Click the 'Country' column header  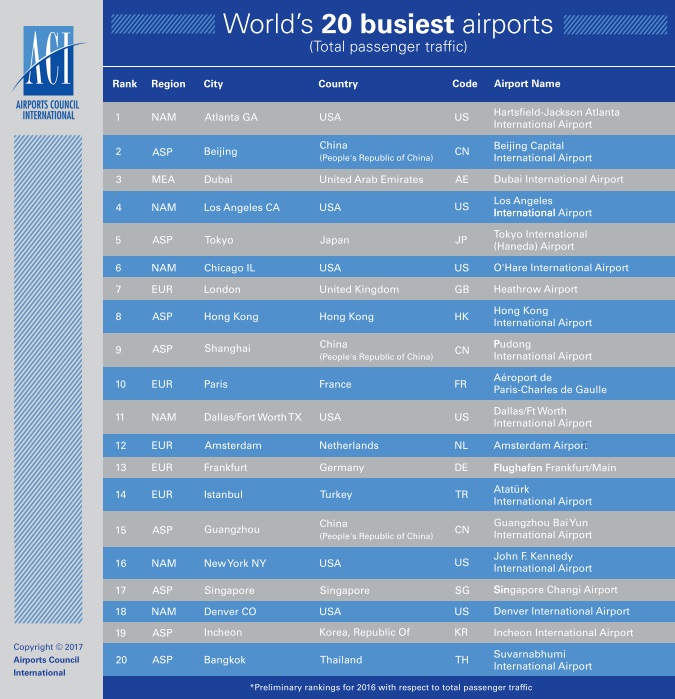(x=338, y=84)
